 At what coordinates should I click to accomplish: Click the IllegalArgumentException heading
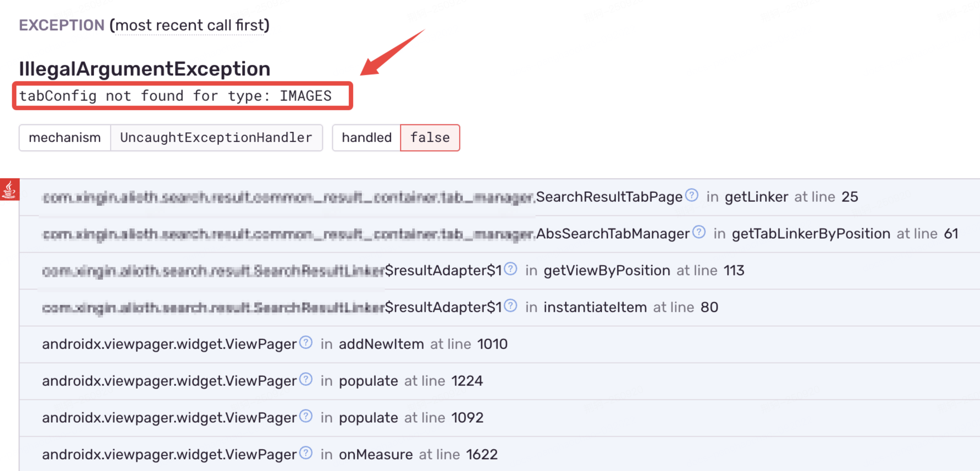[x=145, y=69]
